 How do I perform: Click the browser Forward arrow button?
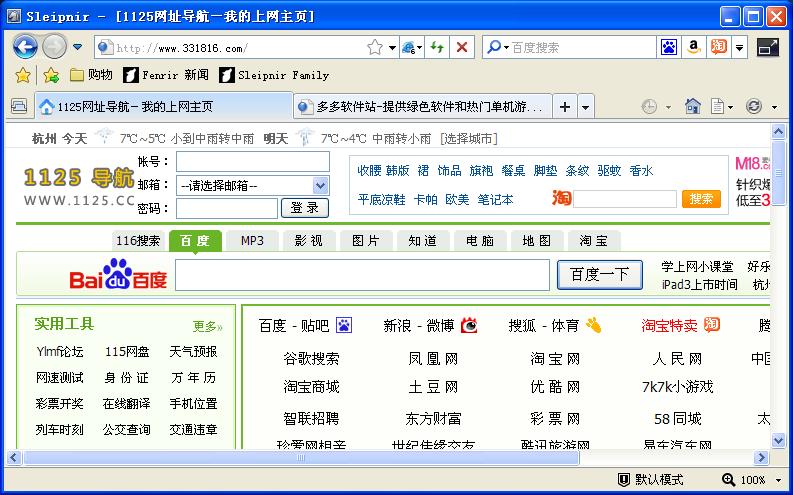pyautogui.click(x=54, y=47)
